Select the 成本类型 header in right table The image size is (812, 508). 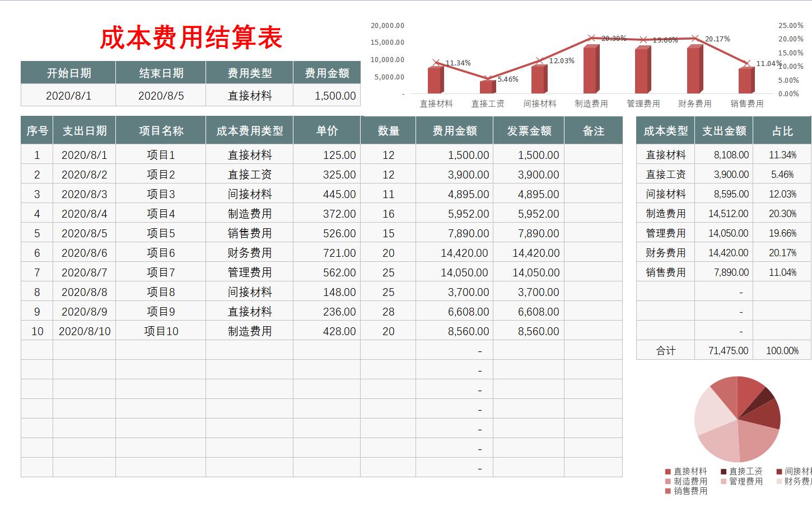click(664, 130)
